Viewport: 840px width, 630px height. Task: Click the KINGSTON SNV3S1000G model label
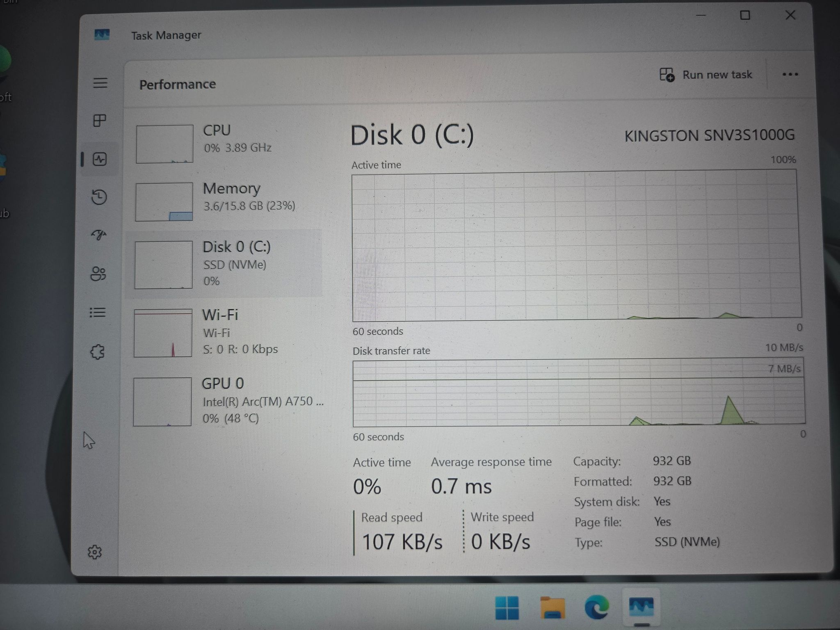(710, 135)
